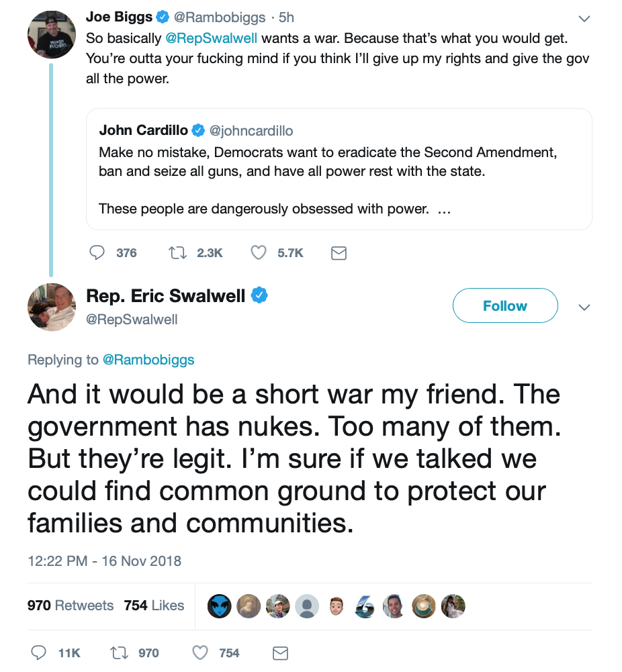
Task: Click the blue alien avatar among likers
Action: click(220, 606)
